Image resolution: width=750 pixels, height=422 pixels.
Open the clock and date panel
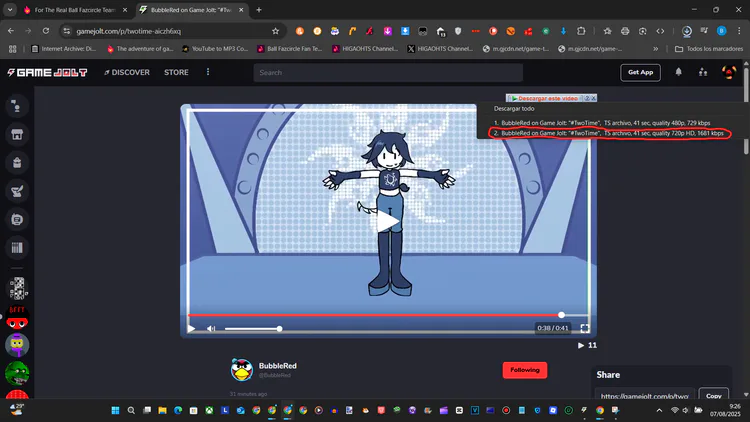[x=725, y=410]
